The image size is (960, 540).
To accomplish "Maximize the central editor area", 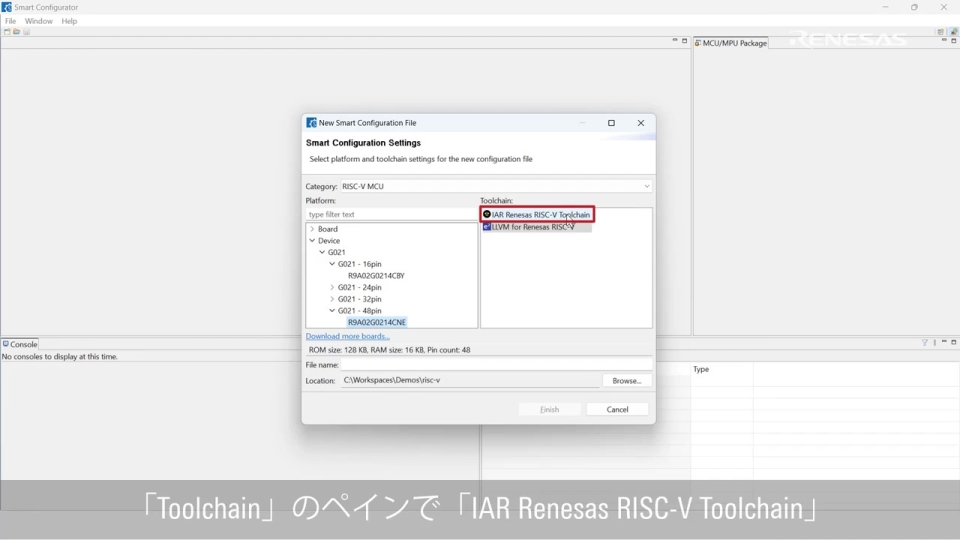I will click(684, 40).
